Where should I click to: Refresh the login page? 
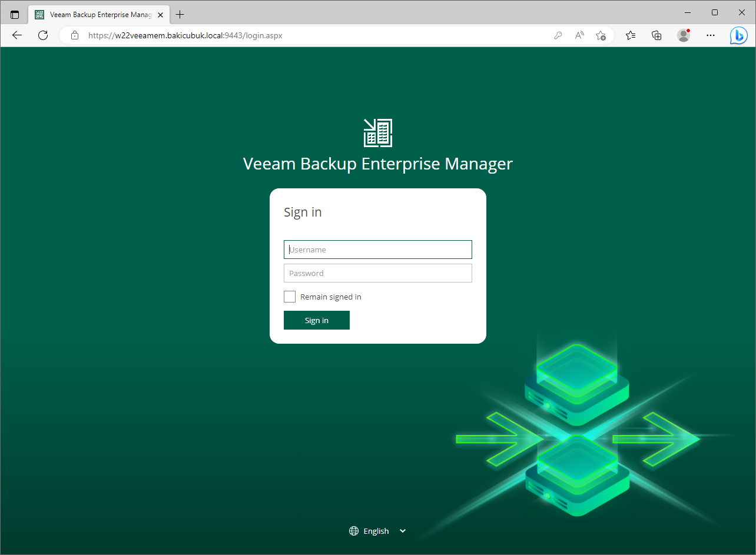point(43,35)
